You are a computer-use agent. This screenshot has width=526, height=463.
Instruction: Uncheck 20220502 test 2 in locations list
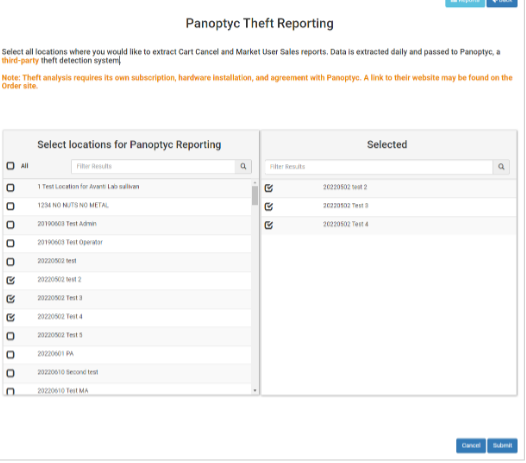[x=10, y=280]
